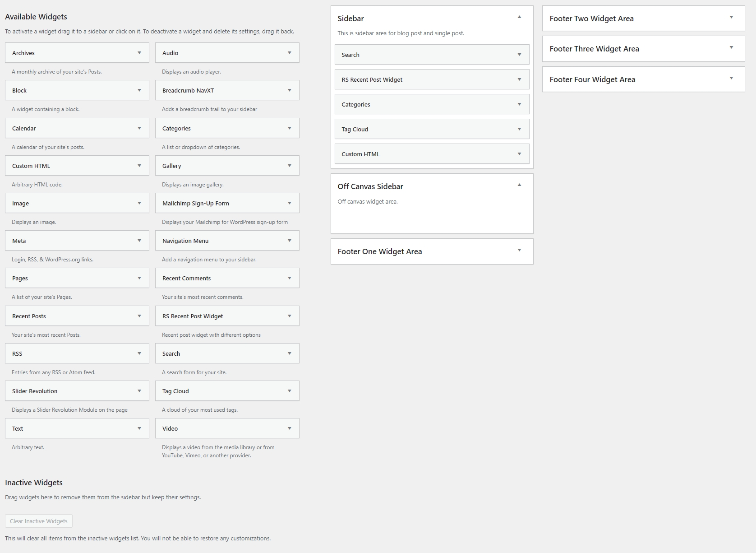The height and width of the screenshot is (553, 756).
Task: Open the sidebar's Tag Cloud widget settings
Action: (x=519, y=129)
